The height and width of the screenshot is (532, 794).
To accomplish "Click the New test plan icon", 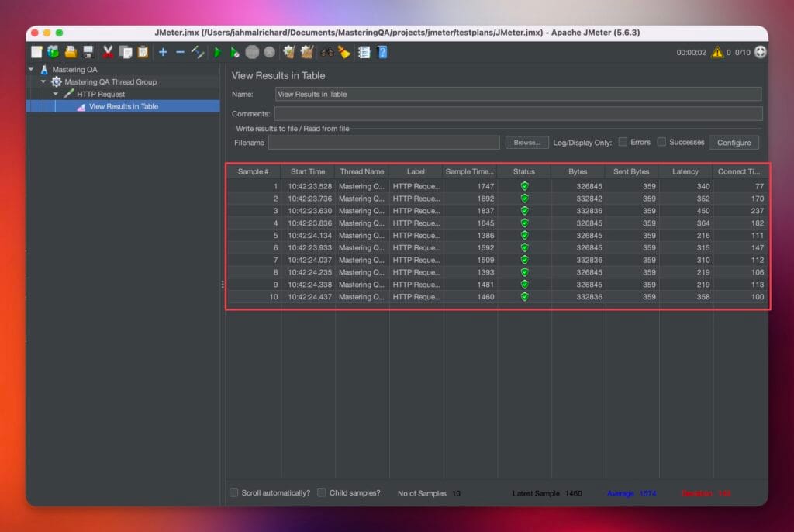I will 36,52.
